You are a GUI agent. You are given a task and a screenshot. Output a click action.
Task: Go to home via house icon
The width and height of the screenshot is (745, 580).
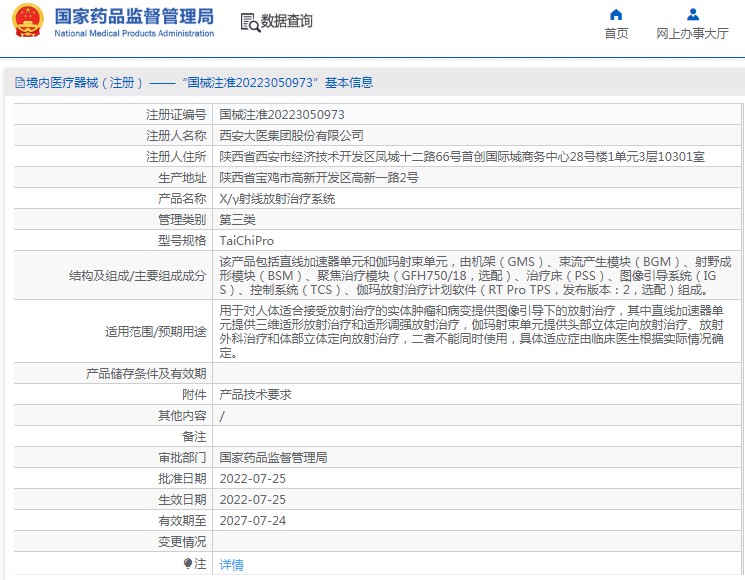[x=616, y=15]
